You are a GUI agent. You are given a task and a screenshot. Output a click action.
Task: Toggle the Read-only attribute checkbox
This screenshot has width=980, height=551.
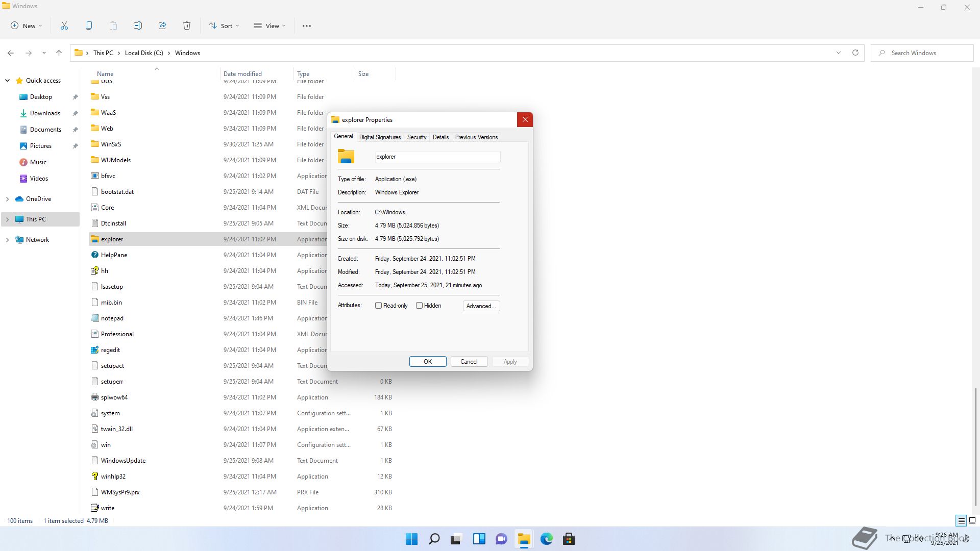click(x=378, y=306)
